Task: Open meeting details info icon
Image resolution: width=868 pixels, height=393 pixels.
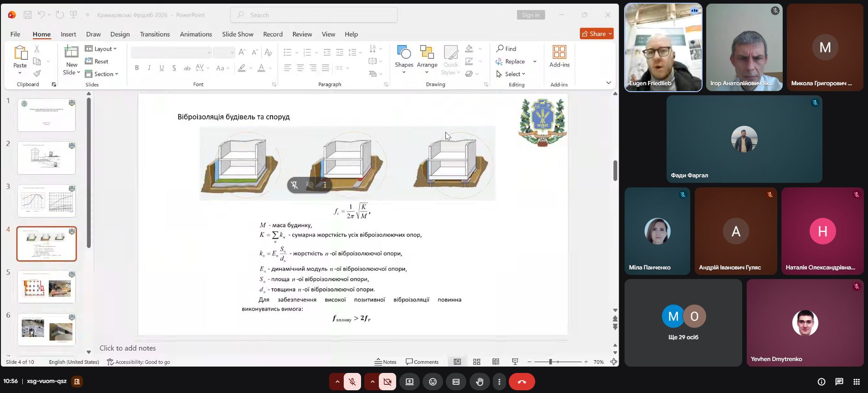Action: 821,382
